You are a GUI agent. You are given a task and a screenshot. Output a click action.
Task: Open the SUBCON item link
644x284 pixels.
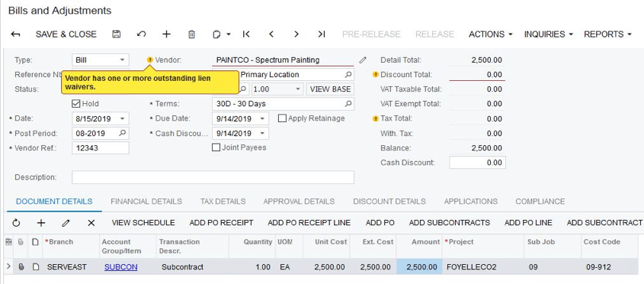click(x=120, y=267)
